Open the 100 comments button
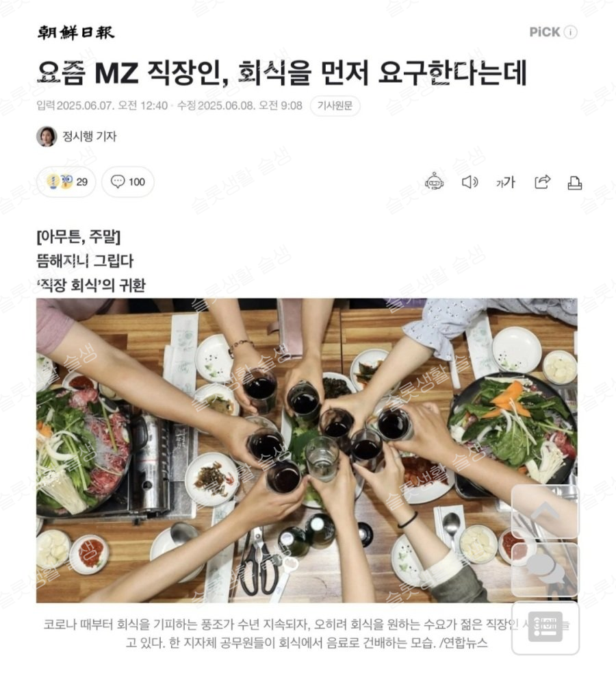This screenshot has height=680, width=616. 128,181
